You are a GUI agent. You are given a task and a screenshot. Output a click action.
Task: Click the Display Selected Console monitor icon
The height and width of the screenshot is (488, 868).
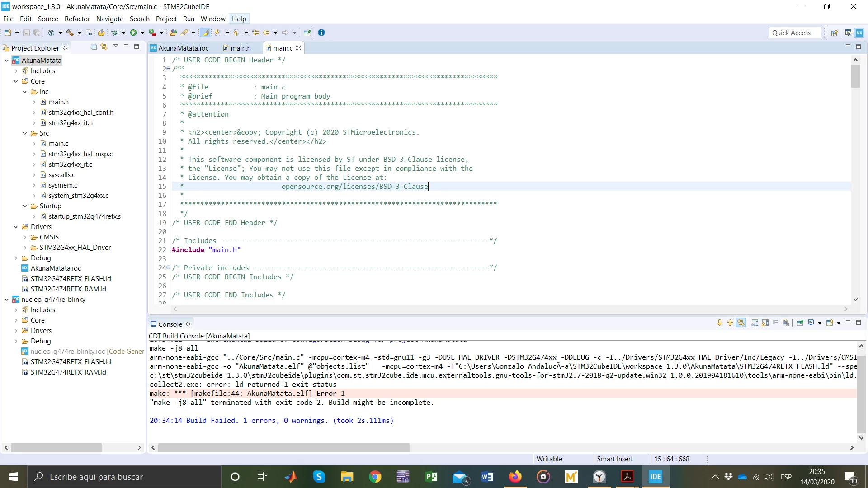[811, 323]
